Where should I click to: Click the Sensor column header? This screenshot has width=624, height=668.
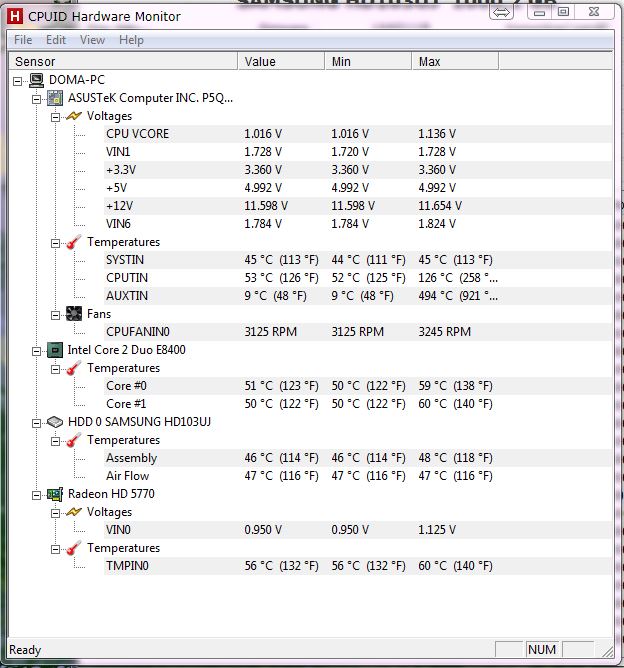pyautogui.click(x=123, y=61)
